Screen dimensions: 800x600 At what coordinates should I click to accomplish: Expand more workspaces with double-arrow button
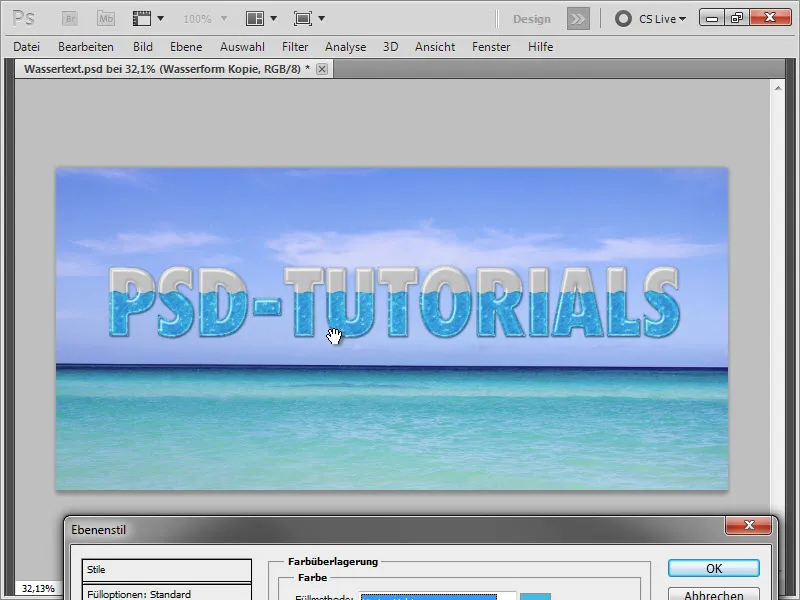pos(578,19)
